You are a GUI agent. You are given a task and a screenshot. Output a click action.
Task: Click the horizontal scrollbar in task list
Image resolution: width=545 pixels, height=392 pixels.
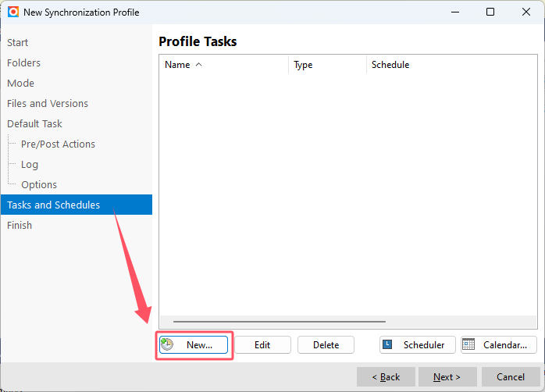click(279, 322)
